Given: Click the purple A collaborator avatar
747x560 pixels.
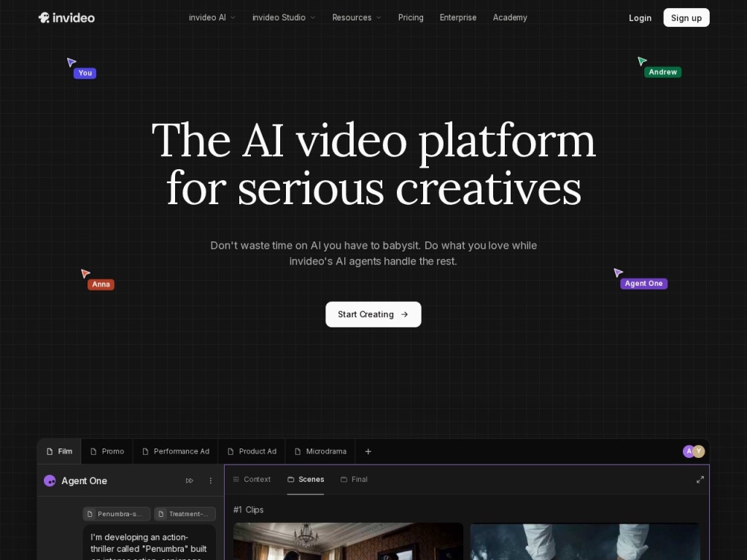Looking at the screenshot, I should [x=689, y=451].
